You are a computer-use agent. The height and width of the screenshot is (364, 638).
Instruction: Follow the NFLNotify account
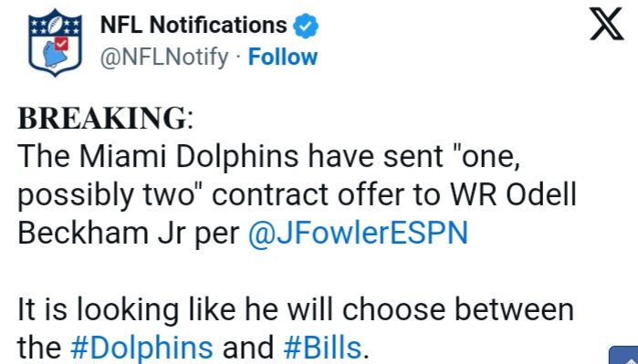point(283,57)
